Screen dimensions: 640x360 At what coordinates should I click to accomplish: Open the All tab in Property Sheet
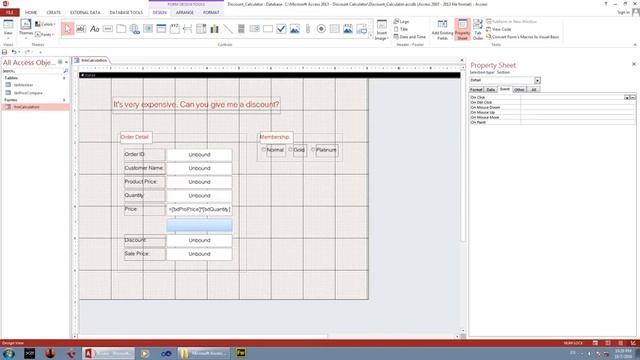533,89
